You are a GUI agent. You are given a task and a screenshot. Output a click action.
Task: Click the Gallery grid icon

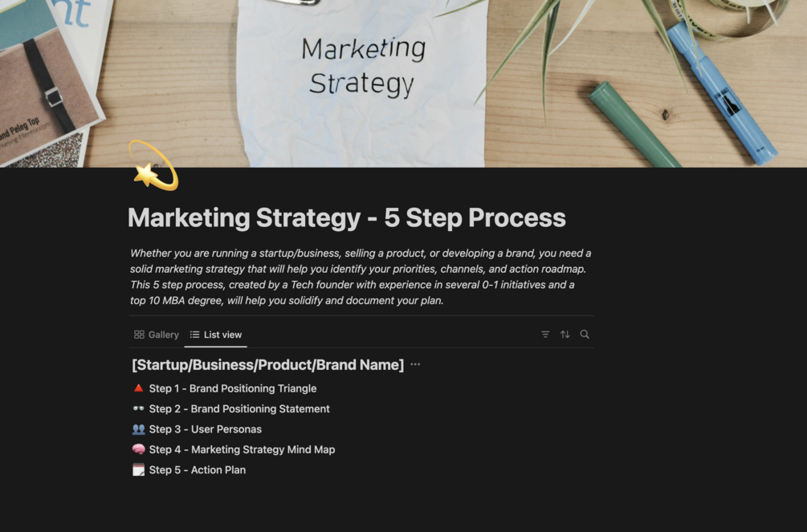139,335
